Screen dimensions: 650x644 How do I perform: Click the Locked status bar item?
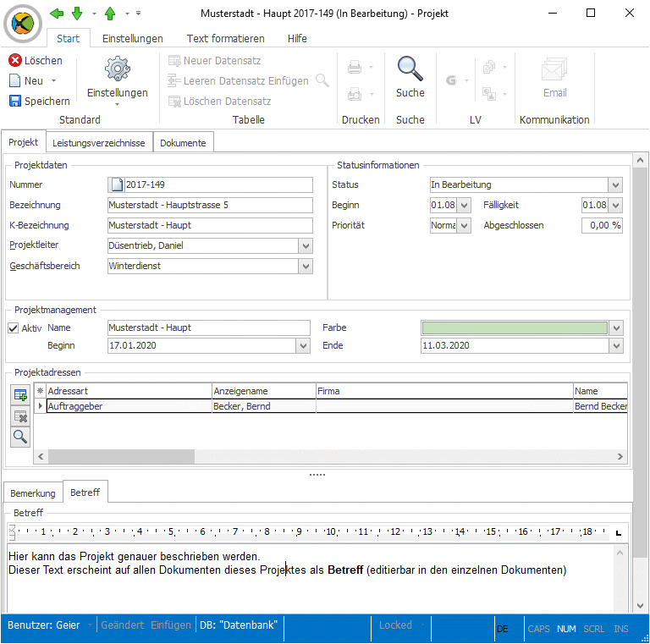[x=395, y=625]
